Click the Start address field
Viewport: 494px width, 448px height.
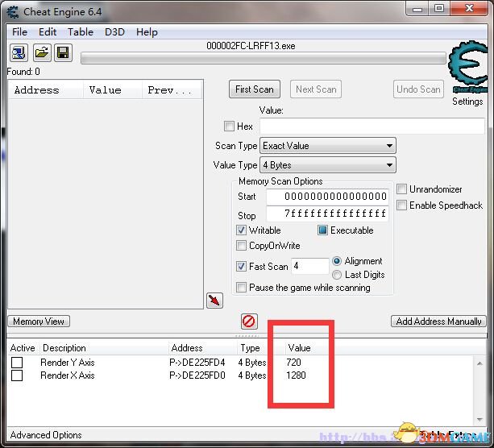pos(328,197)
